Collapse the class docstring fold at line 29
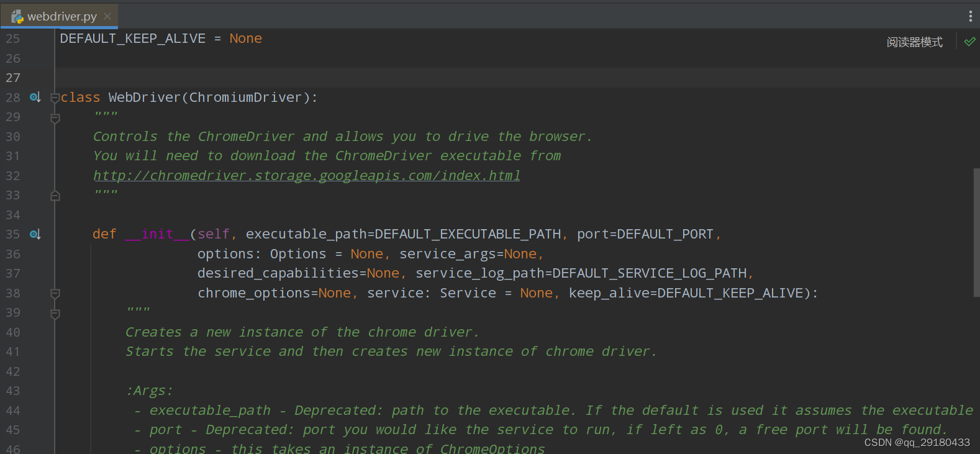Image resolution: width=980 pixels, height=454 pixels. [55, 117]
